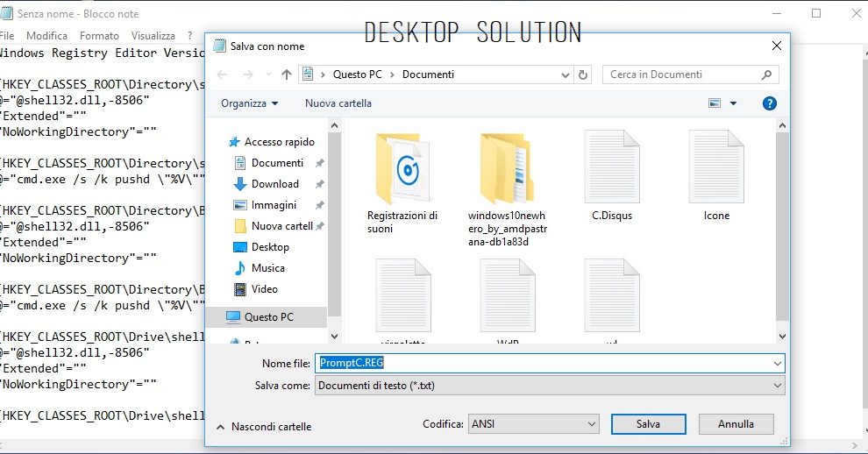The height and width of the screenshot is (454, 868).
Task: Go up one folder level arrow
Action: pyautogui.click(x=286, y=74)
